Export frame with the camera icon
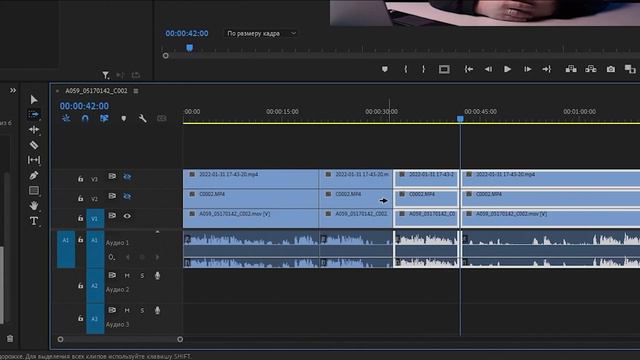Image resolution: width=640 pixels, height=360 pixels. tap(611, 69)
